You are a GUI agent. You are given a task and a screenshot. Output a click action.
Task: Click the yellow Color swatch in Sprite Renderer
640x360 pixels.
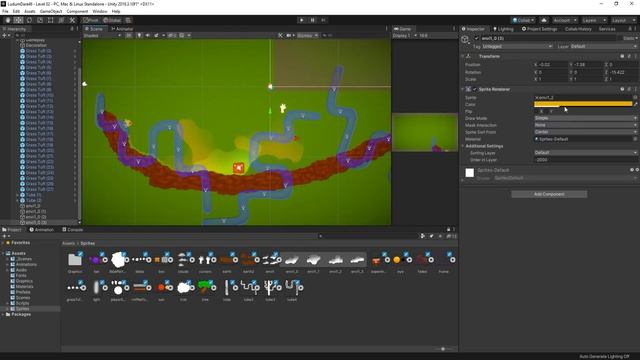pos(583,104)
